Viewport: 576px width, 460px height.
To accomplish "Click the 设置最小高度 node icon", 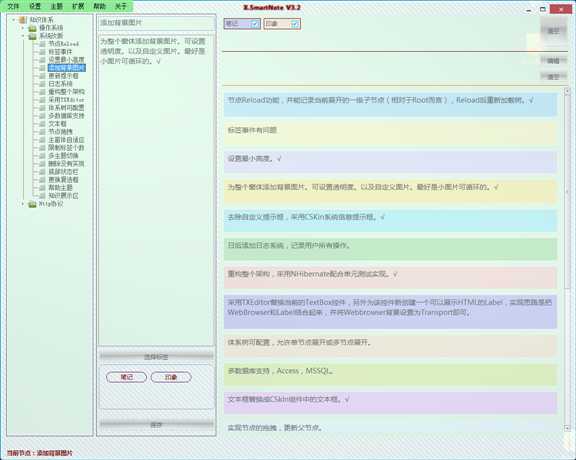I will pos(42,60).
